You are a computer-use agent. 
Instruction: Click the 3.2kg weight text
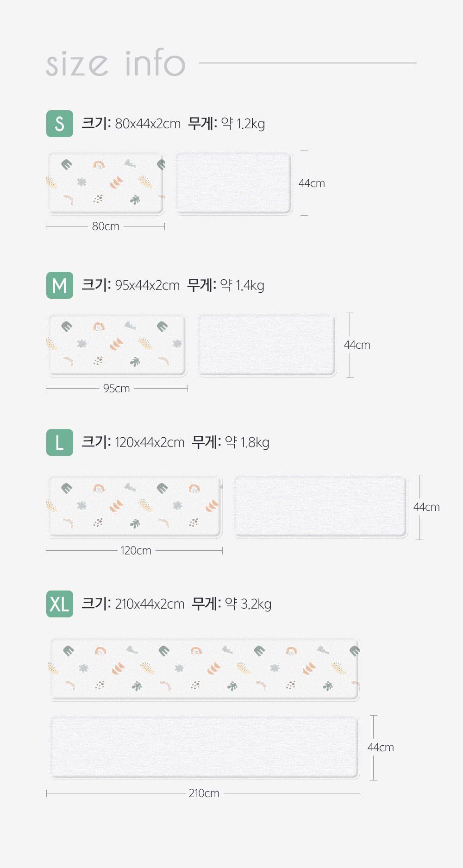(256, 604)
